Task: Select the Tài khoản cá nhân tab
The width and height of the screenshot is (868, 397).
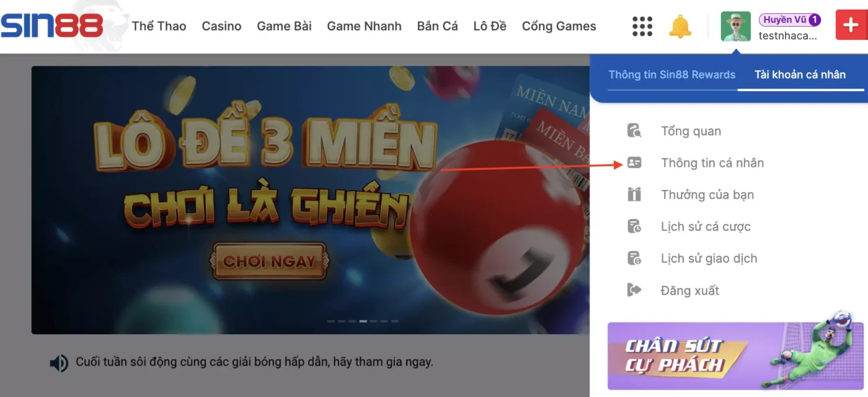Action: 800,75
